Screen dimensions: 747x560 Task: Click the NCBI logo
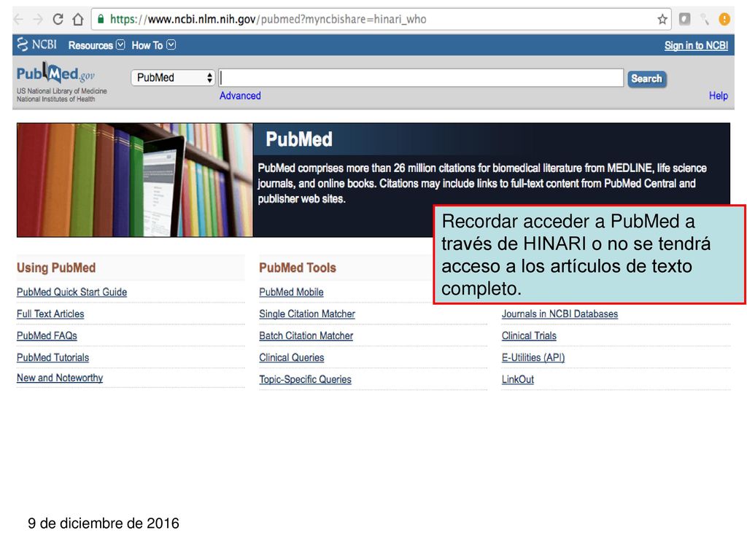[36, 44]
